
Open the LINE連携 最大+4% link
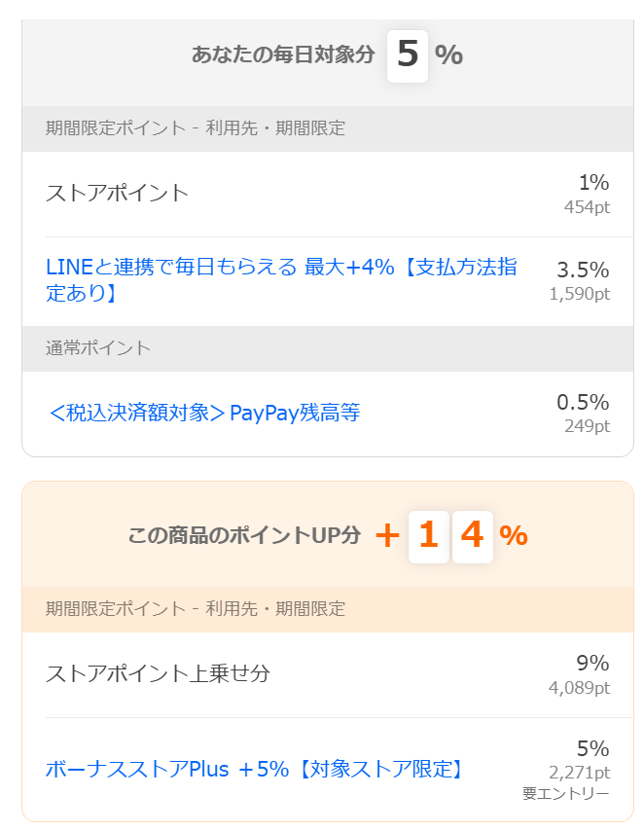click(x=281, y=279)
